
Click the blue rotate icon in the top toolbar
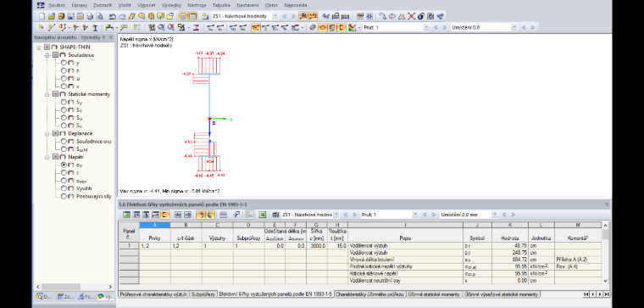coord(392,16)
